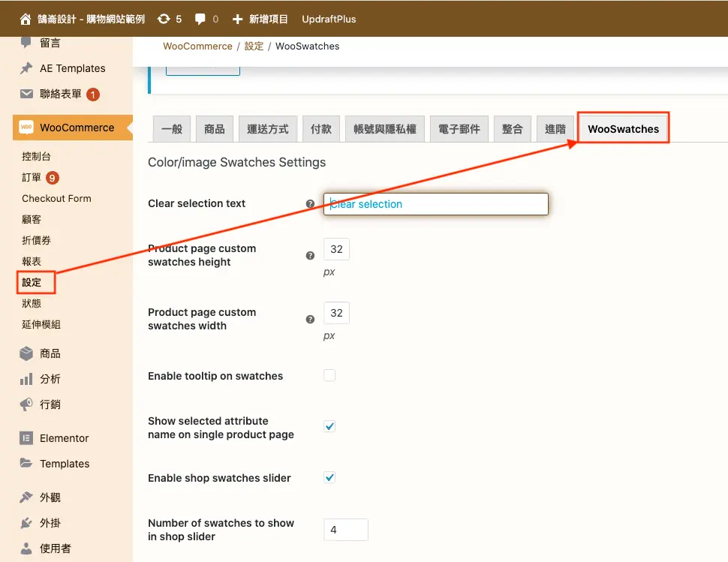728x562 pixels.
Task: Click the box icon beside 商品 in sidebar
Action: (x=26, y=353)
